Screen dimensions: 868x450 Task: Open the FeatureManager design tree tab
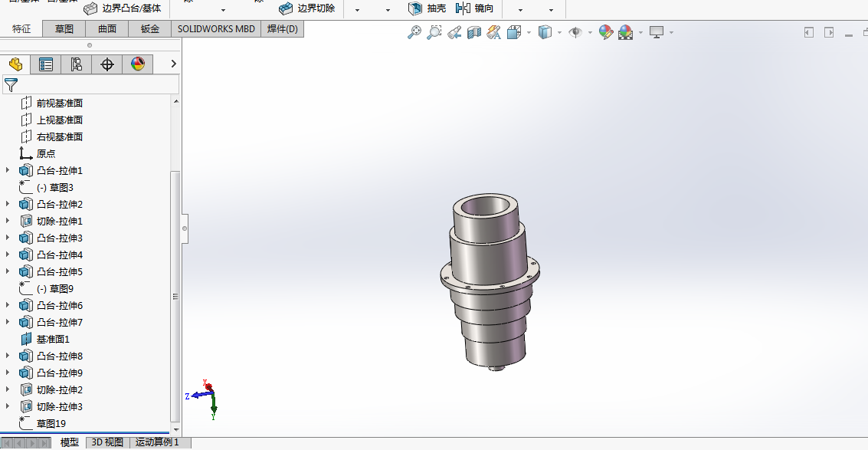(x=15, y=64)
